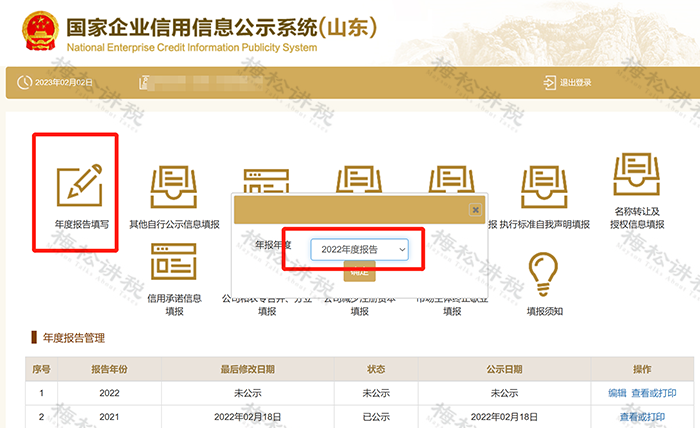
Task: Click the 年度报告管理 section heading
Action: coord(74,338)
